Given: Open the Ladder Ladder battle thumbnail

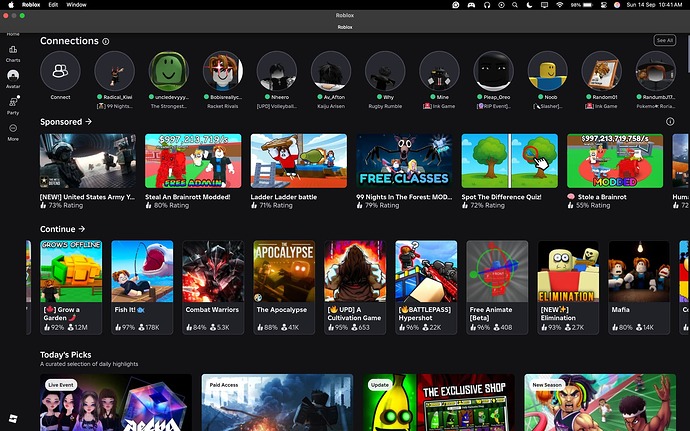Looking at the screenshot, I should [x=299, y=161].
